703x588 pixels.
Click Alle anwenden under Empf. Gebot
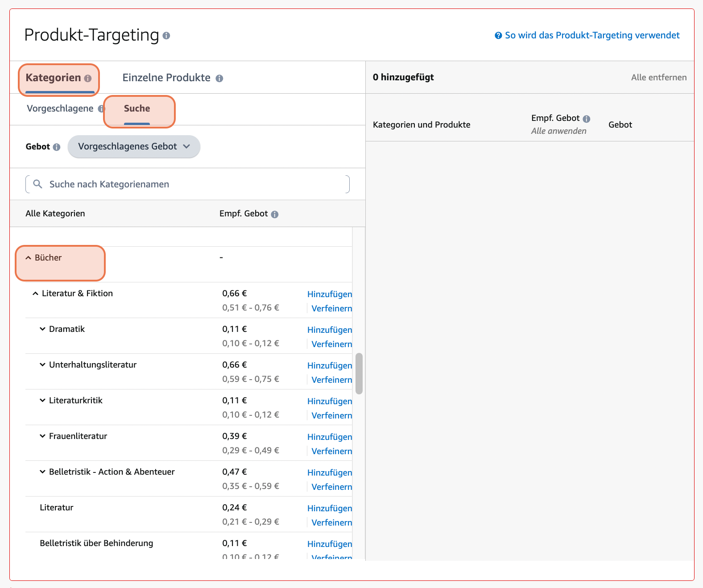558,131
